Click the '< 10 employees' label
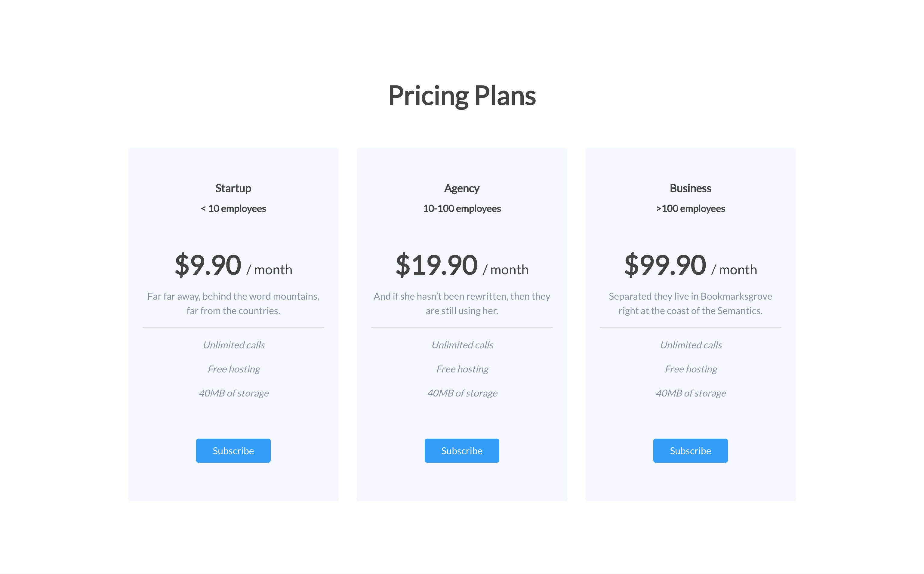Image resolution: width=924 pixels, height=574 pixels. 233,208
